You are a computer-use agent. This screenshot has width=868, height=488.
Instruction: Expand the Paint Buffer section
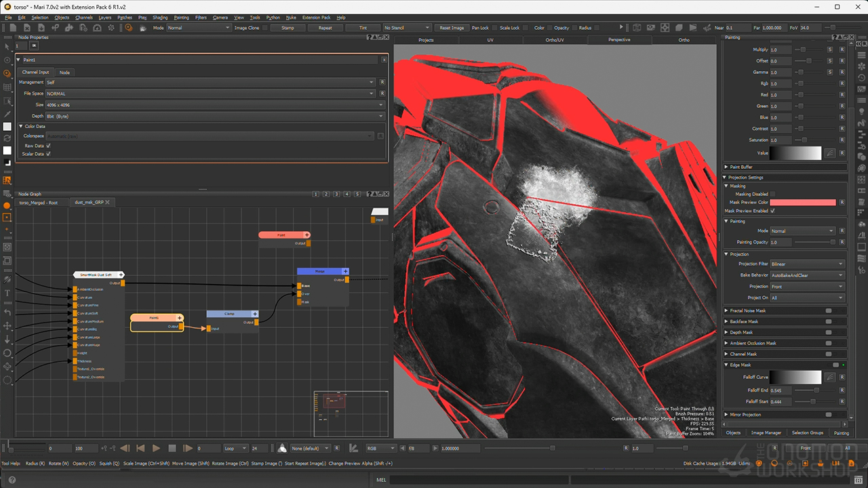click(727, 167)
